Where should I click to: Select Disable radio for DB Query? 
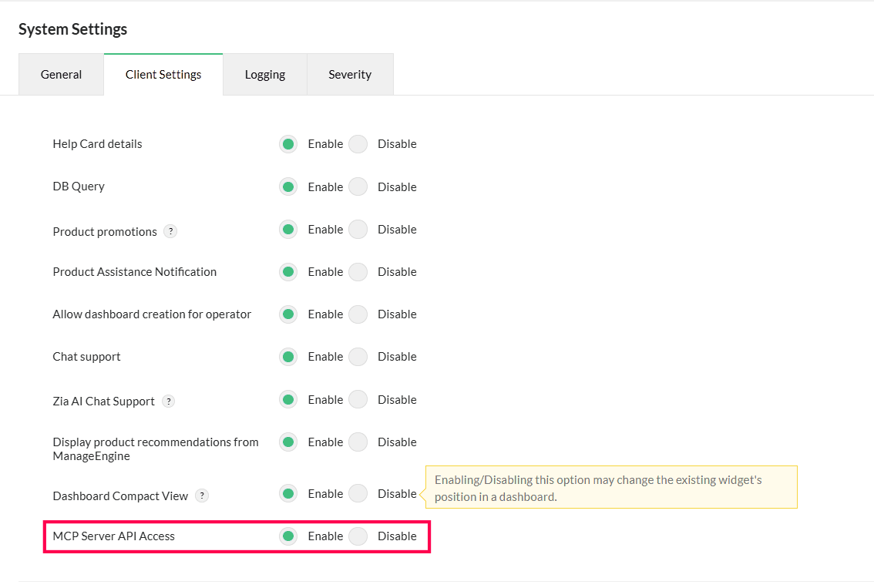click(358, 186)
